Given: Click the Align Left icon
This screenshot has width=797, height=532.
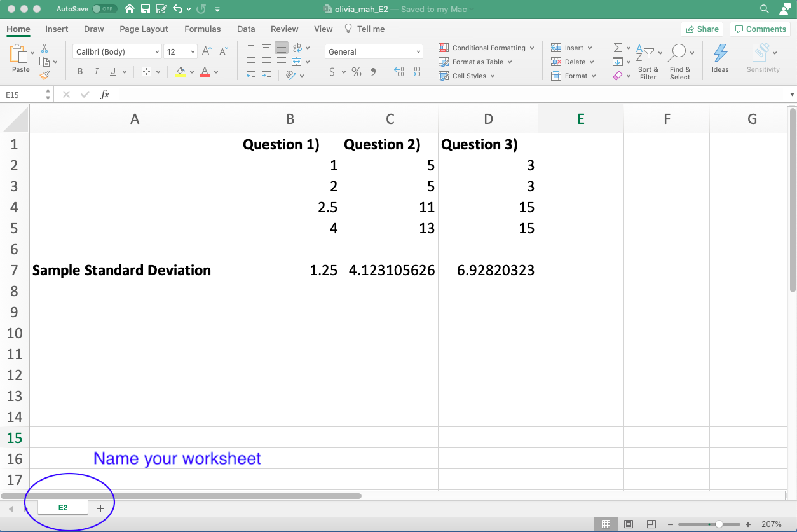Looking at the screenshot, I should tap(251, 62).
